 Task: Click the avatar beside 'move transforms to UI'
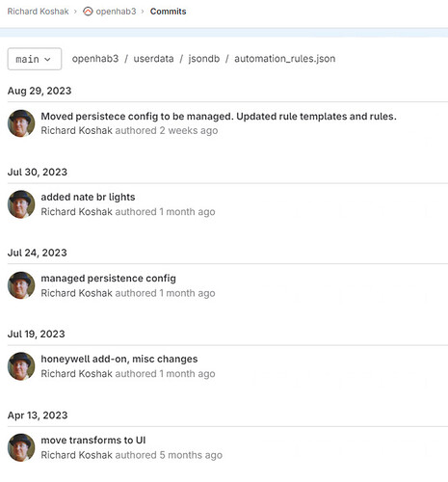coord(21,447)
